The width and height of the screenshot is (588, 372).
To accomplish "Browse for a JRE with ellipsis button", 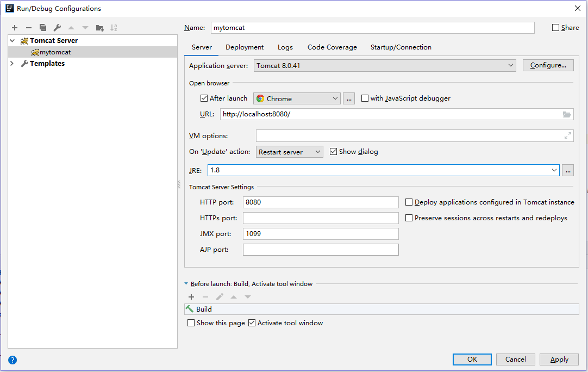I will point(568,170).
